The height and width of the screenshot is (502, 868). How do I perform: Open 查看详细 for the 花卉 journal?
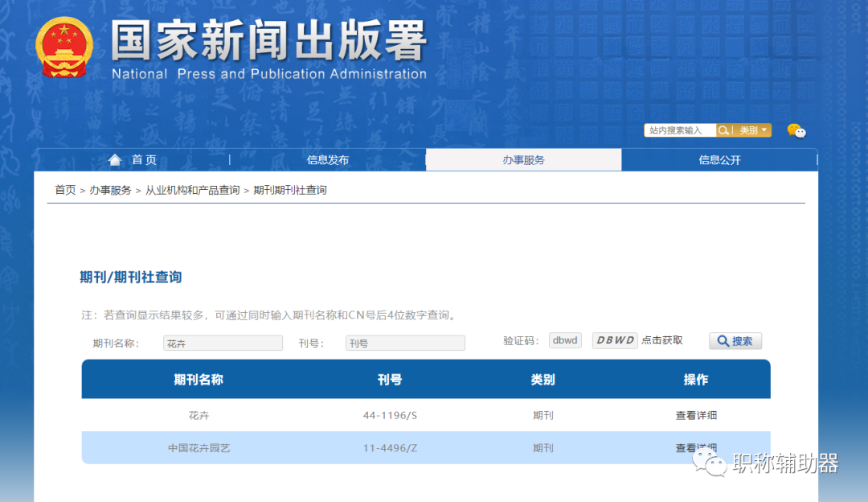coord(697,415)
